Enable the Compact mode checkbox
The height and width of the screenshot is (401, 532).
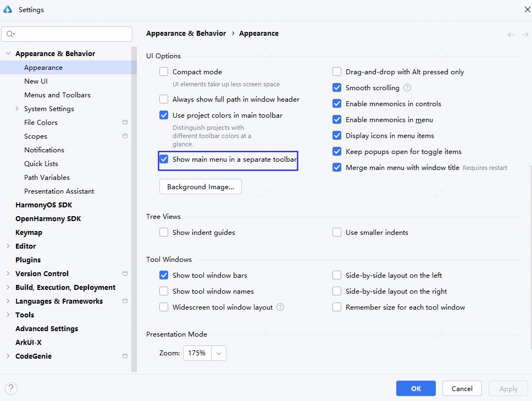coord(164,72)
